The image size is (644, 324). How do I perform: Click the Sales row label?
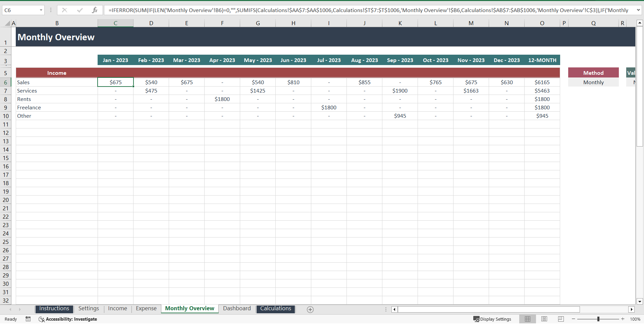pos(57,82)
